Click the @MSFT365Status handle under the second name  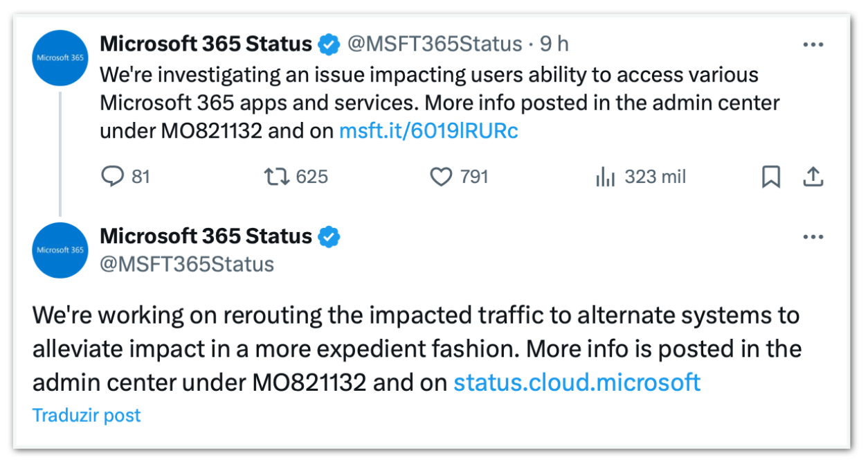(188, 264)
